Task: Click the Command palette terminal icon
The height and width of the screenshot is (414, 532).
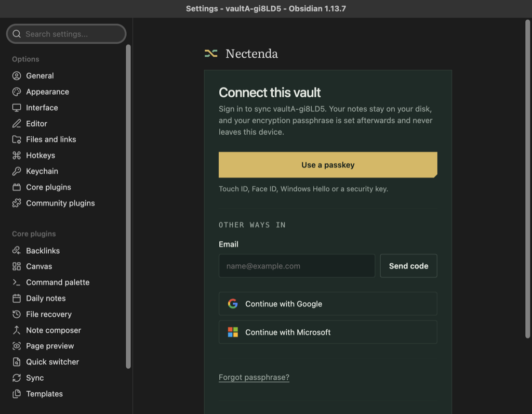Action: click(17, 282)
